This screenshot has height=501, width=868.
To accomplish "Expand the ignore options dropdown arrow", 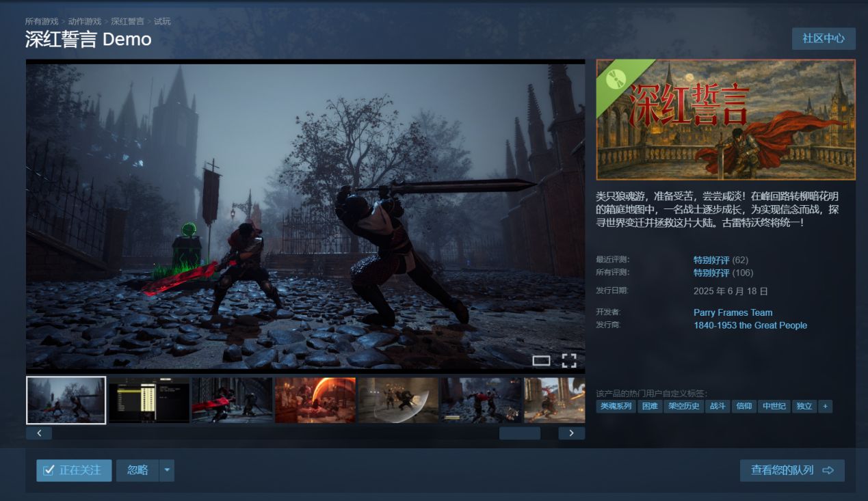I will 167,470.
